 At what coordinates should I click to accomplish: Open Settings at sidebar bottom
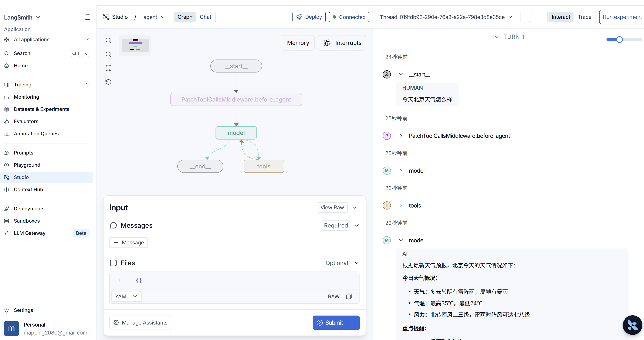(46, 310)
